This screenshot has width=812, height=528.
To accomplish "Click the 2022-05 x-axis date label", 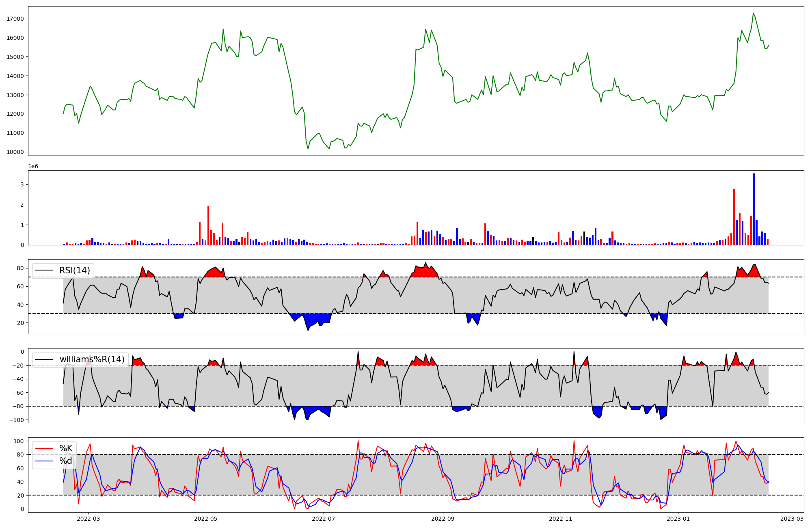I will (x=206, y=519).
